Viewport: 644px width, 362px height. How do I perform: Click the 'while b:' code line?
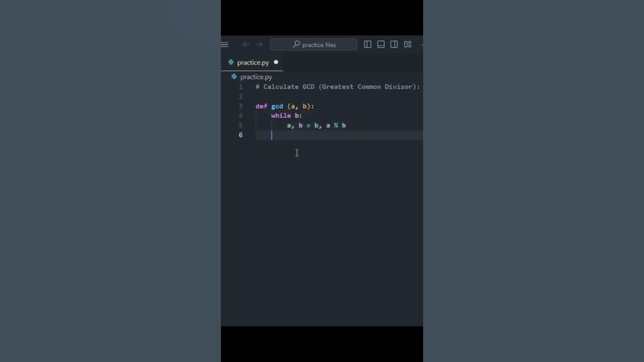pyautogui.click(x=286, y=116)
